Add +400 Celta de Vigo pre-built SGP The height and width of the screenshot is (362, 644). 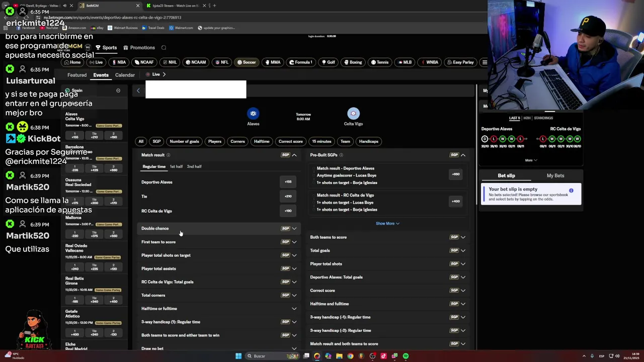[x=455, y=201]
